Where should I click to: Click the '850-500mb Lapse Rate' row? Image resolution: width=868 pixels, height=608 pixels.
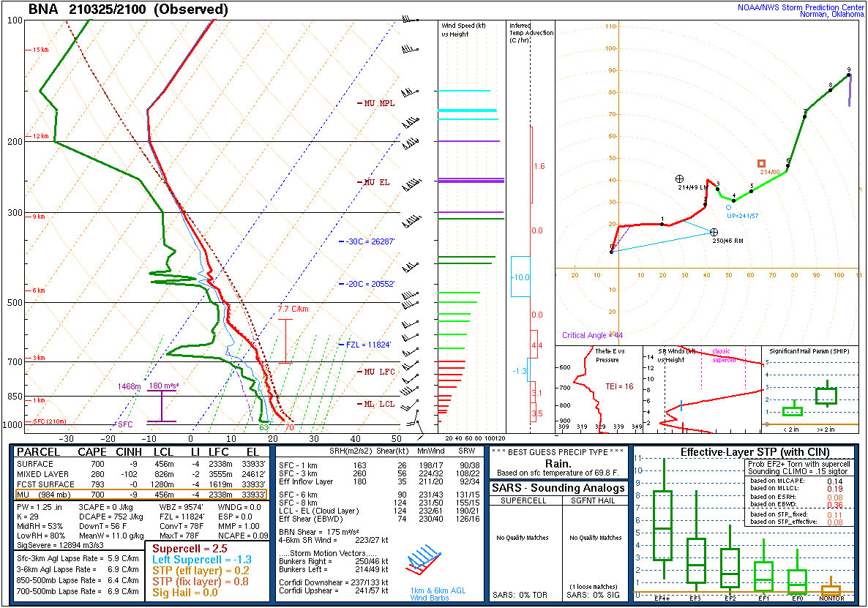78,580
